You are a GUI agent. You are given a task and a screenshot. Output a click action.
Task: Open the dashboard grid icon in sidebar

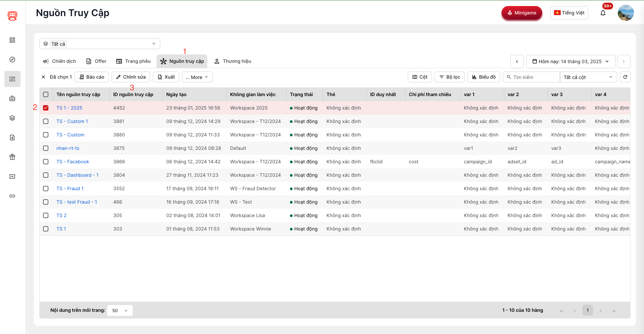pyautogui.click(x=12, y=40)
